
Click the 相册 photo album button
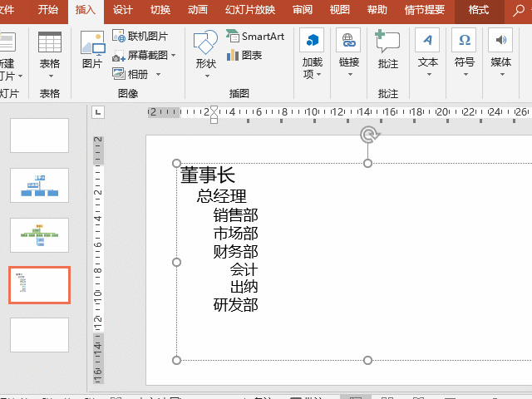coord(131,74)
